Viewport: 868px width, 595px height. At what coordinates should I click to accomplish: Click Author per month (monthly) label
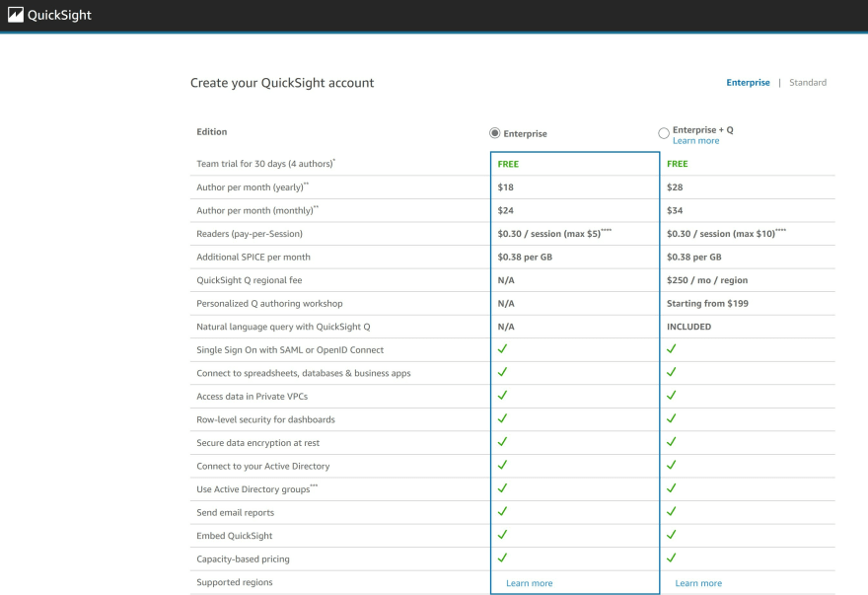click(x=257, y=210)
